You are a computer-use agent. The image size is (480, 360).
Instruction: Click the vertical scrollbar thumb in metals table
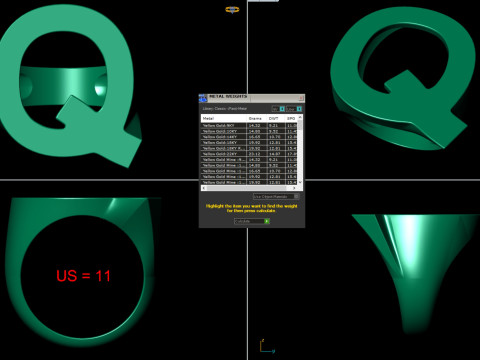point(300,125)
